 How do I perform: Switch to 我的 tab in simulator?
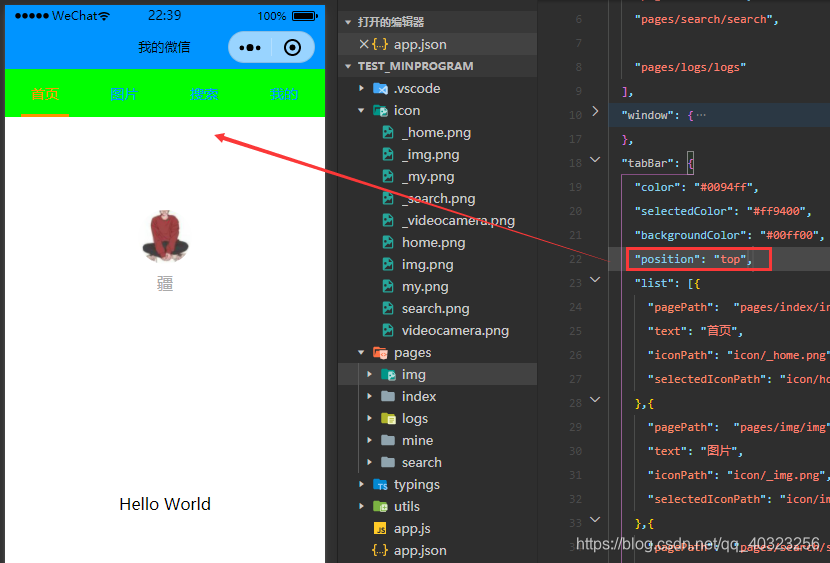click(x=284, y=94)
